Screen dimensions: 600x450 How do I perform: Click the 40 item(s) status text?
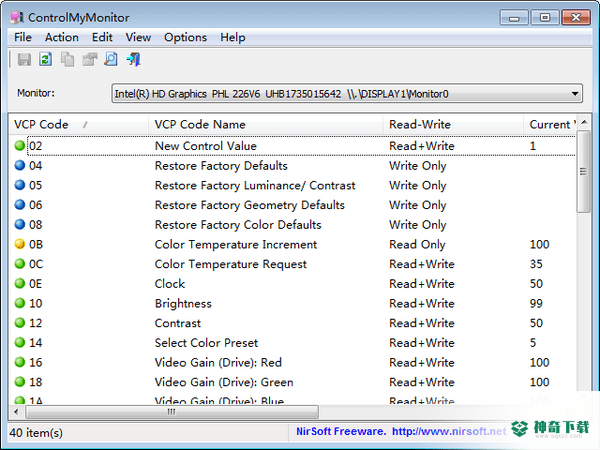36,433
